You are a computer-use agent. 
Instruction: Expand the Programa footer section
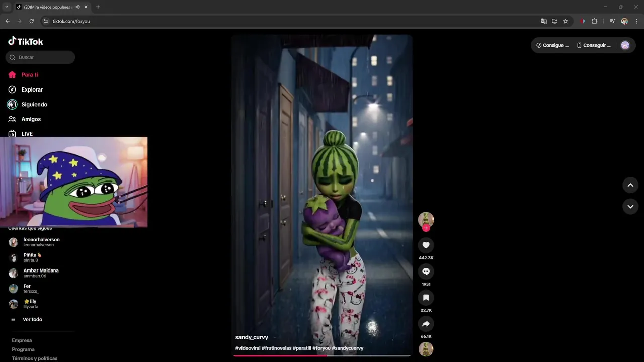click(23, 349)
